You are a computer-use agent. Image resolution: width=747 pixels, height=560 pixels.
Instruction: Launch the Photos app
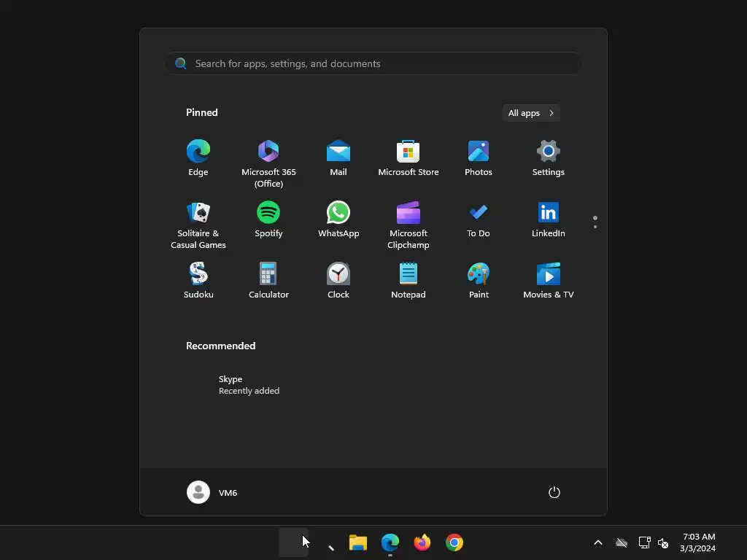(479, 158)
